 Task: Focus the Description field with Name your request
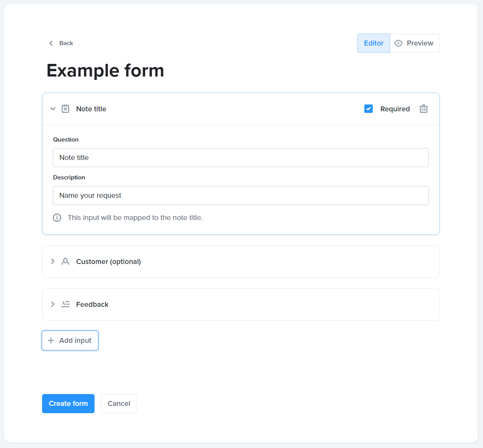[x=241, y=195]
